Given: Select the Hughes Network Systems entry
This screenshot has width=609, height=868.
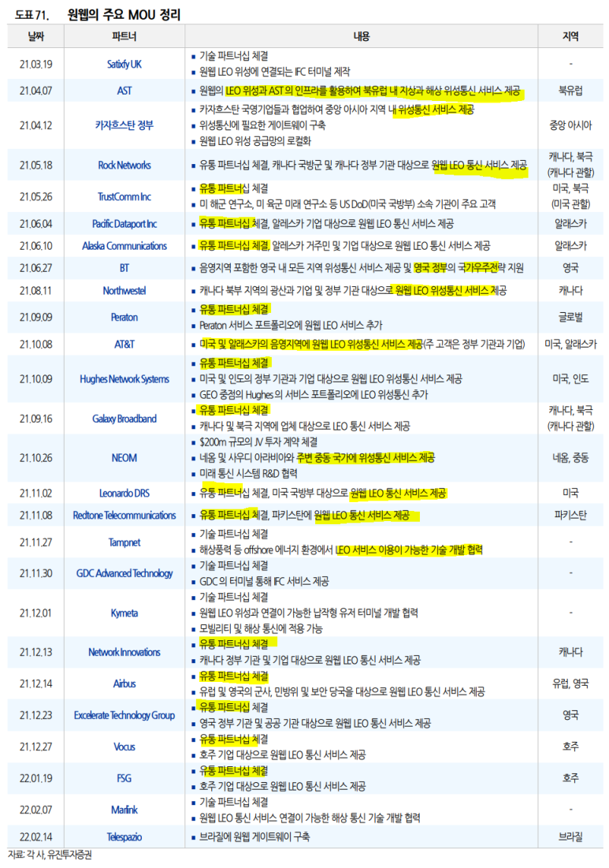Looking at the screenshot, I should coord(124,379).
